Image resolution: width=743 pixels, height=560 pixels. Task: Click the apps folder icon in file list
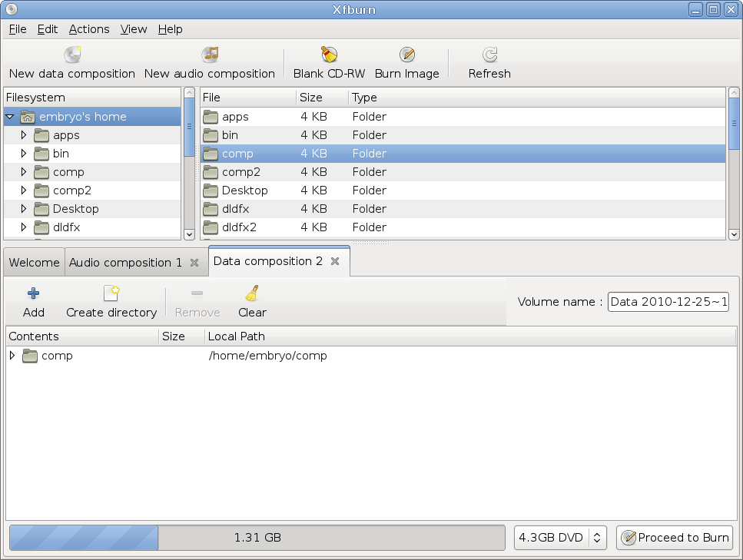211,117
